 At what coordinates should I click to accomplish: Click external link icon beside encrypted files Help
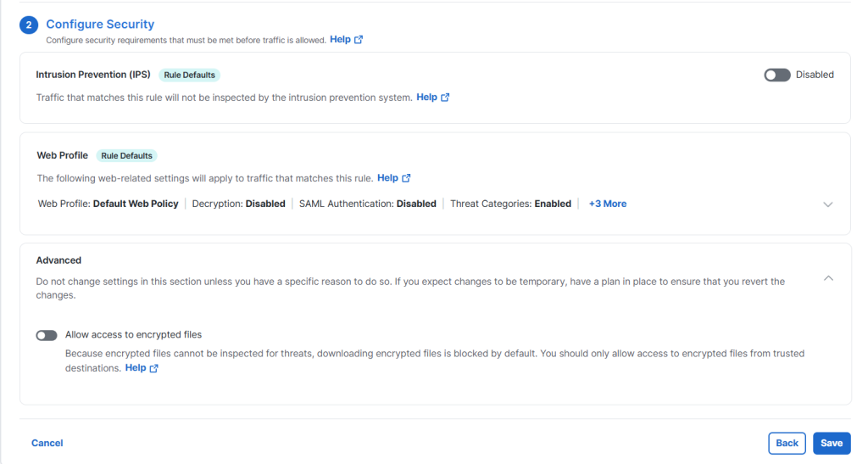click(x=153, y=368)
